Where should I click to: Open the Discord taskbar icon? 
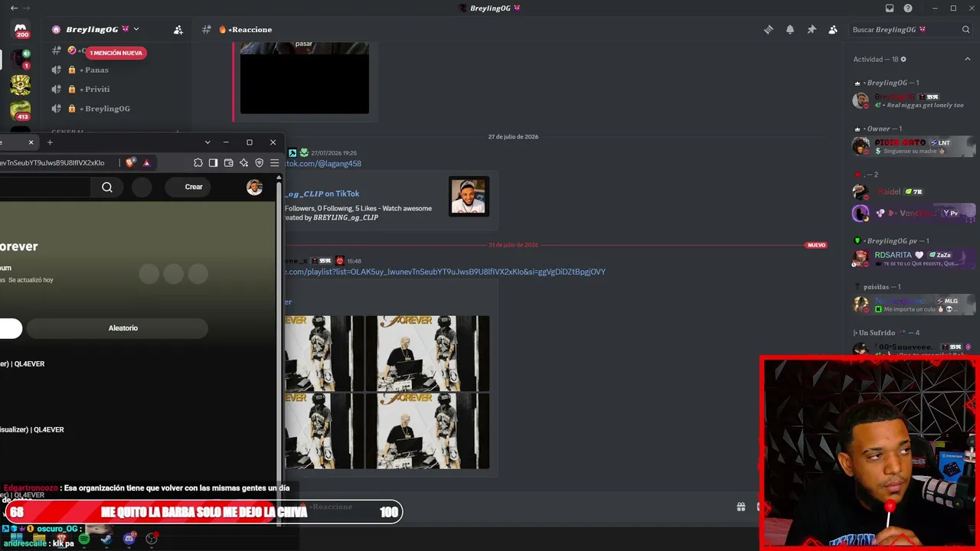129,539
